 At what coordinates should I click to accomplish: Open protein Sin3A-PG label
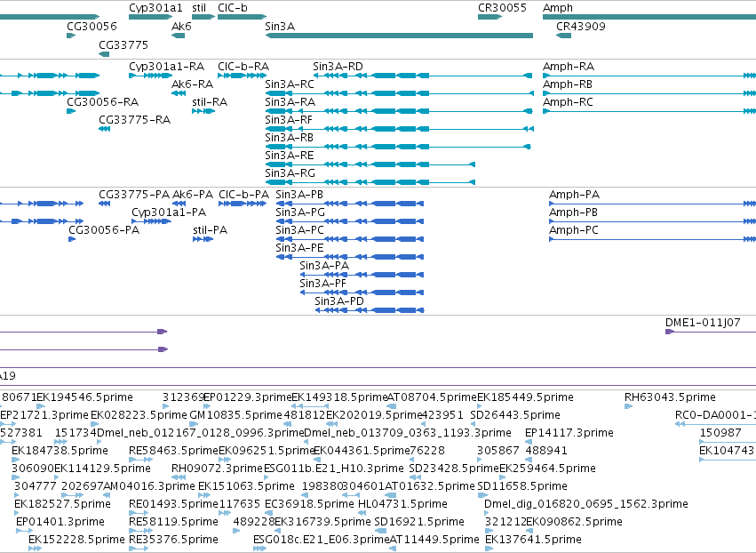tap(300, 212)
